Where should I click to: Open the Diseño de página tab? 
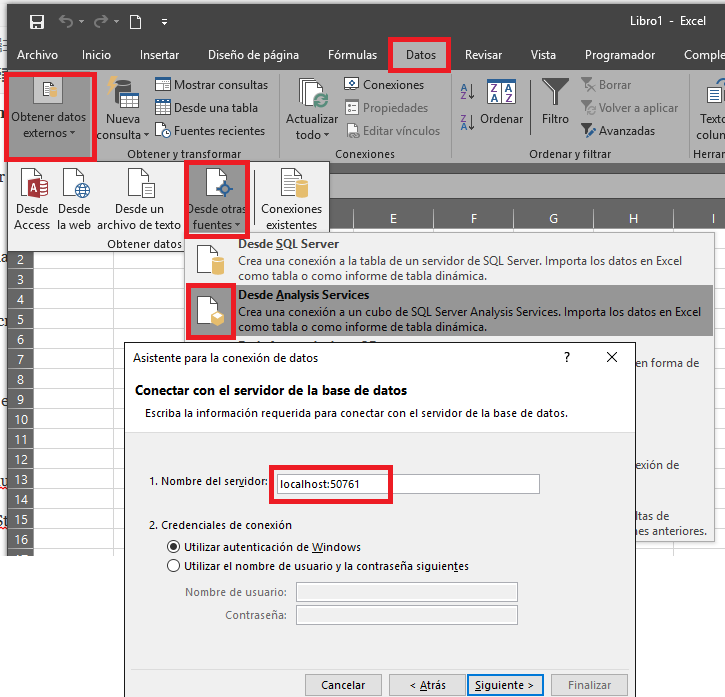pyautogui.click(x=253, y=55)
